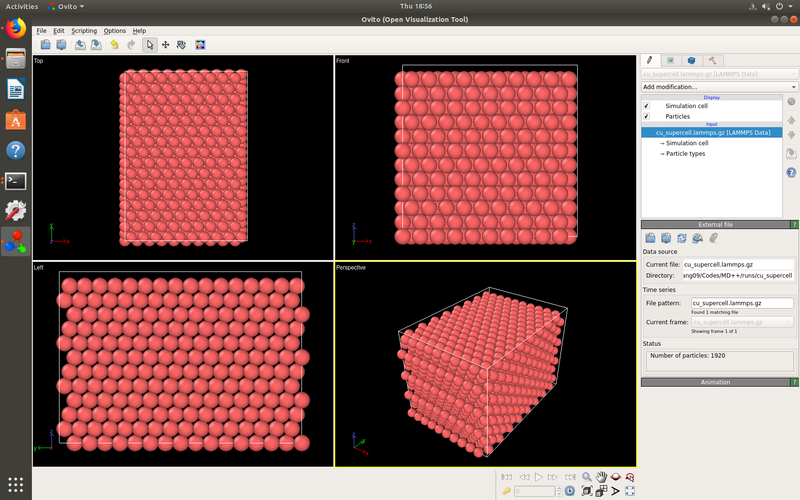Click the Reload file refresh icon
This screenshot has height=500, width=800.
[x=682, y=238]
